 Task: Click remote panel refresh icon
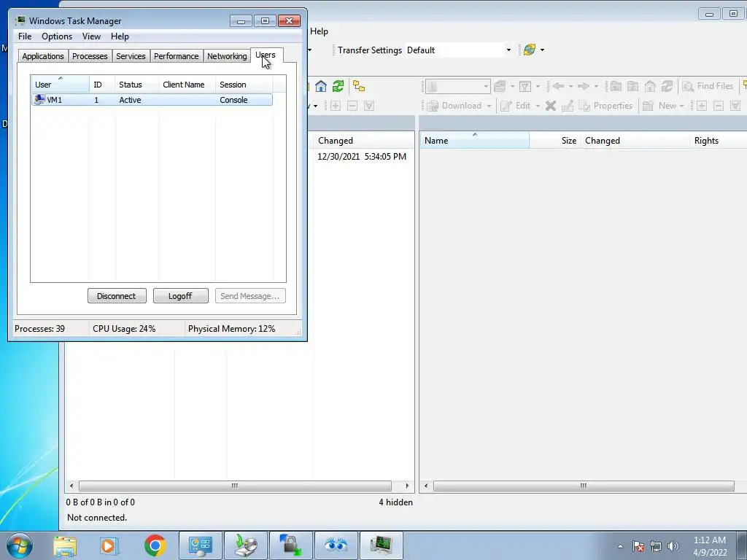pyautogui.click(x=667, y=86)
